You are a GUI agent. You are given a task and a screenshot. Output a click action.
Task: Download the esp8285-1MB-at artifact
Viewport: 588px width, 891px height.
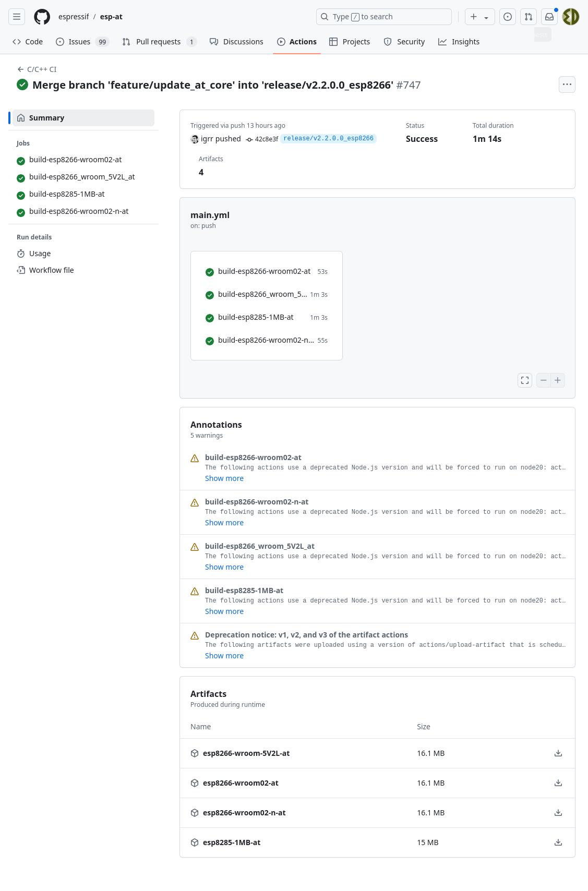pos(558,842)
